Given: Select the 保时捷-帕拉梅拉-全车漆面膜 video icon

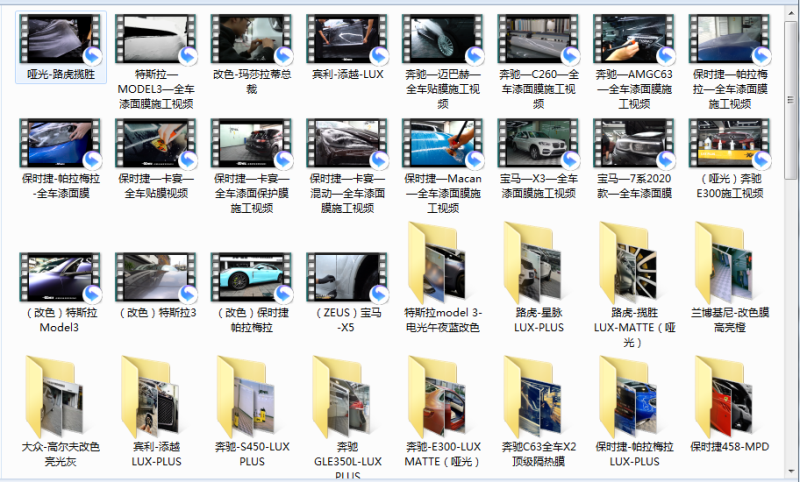Looking at the screenshot, I should pyautogui.click(x=60, y=144).
